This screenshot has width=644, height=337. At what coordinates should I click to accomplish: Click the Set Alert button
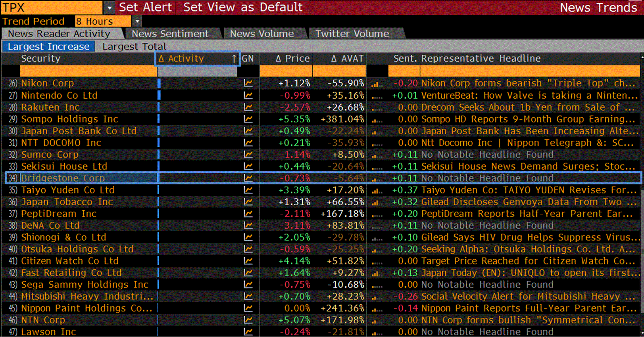click(x=145, y=8)
